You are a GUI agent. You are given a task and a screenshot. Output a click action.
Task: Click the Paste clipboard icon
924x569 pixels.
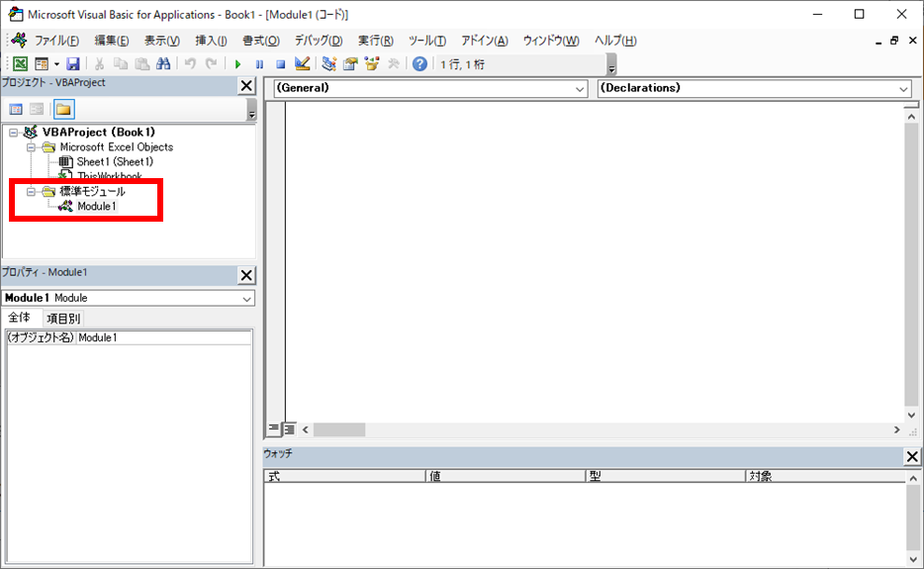pyautogui.click(x=142, y=63)
